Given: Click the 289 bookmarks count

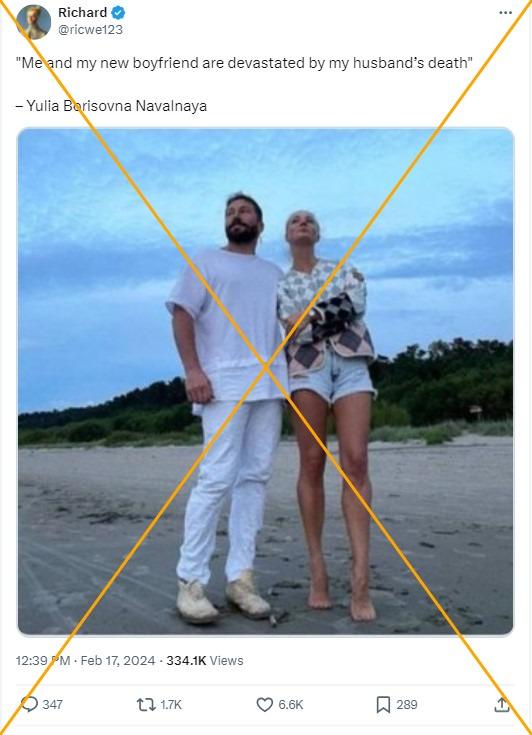Looking at the screenshot, I should (x=407, y=705).
